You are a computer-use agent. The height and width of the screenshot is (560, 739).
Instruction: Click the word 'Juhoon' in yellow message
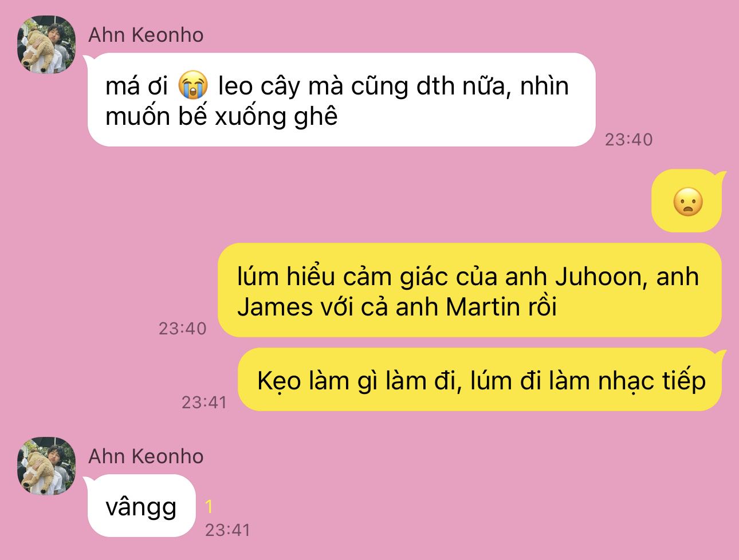pyautogui.click(x=597, y=277)
